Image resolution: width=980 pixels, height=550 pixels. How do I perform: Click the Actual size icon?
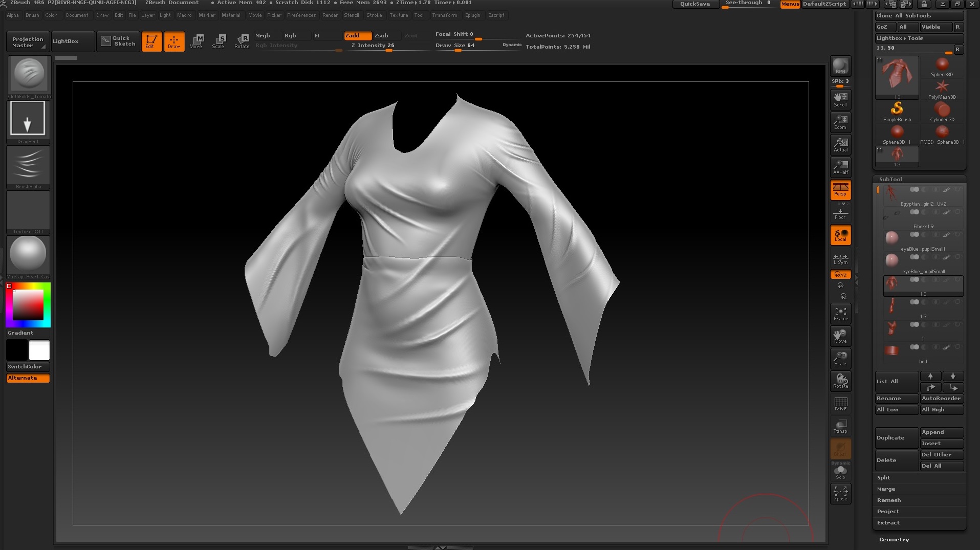[840, 144]
